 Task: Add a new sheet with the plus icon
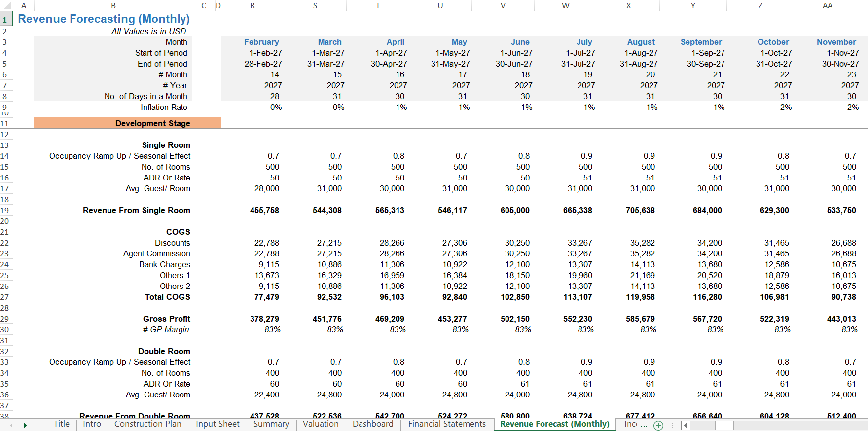658,425
